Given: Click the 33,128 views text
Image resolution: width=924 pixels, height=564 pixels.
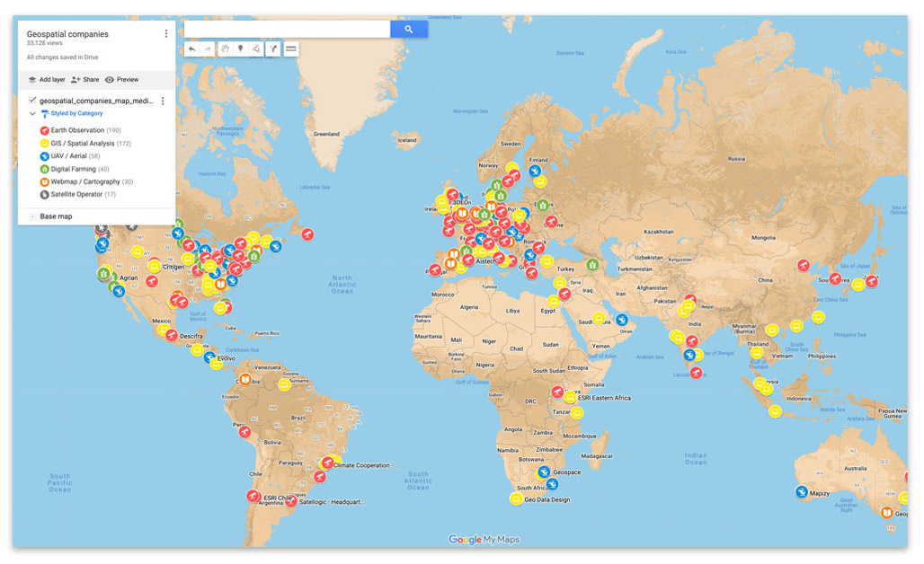Looking at the screenshot, I should point(44,44).
